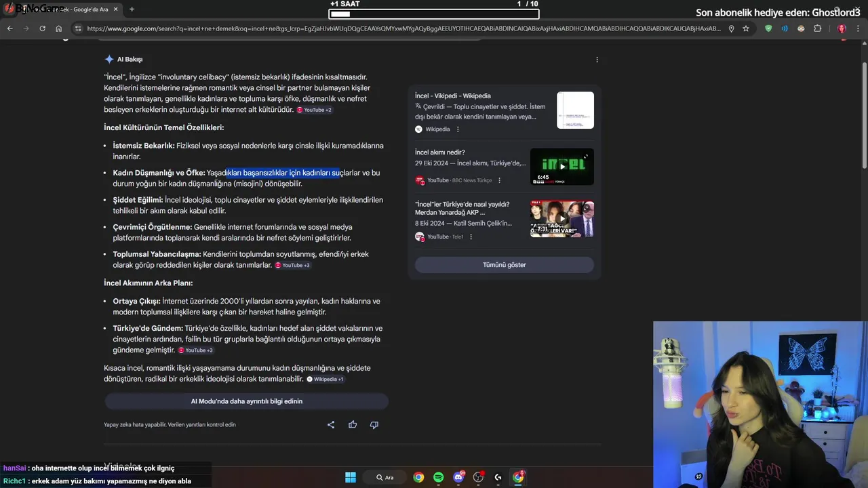Open Logitech G HUB from the taskbar

[498, 477]
